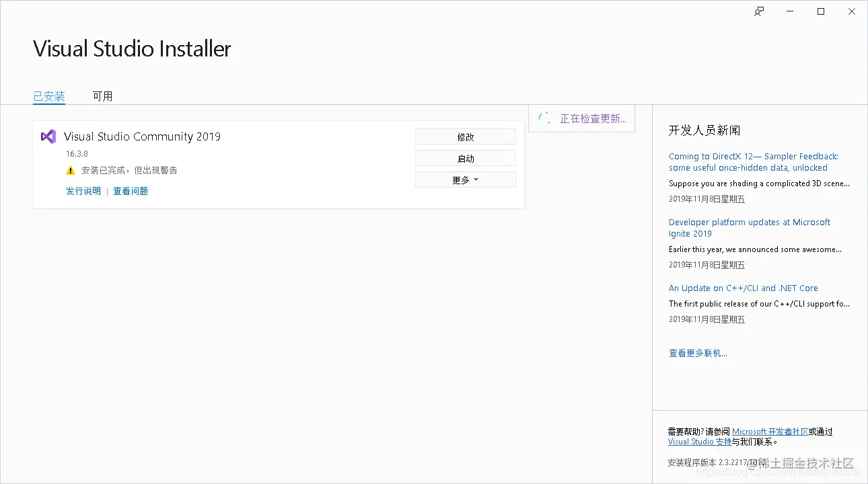Open the DirectX 12 Sampler Feedback article
868x484 pixels.
coord(753,161)
